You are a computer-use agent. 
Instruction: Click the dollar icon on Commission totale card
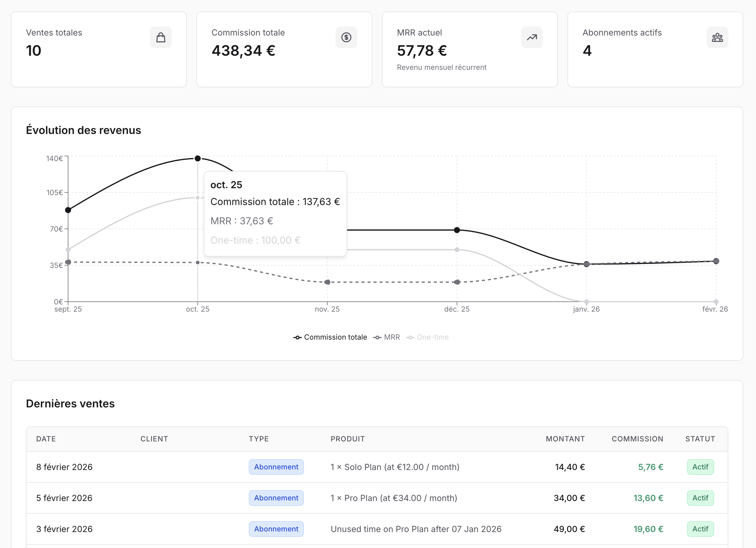tap(347, 37)
